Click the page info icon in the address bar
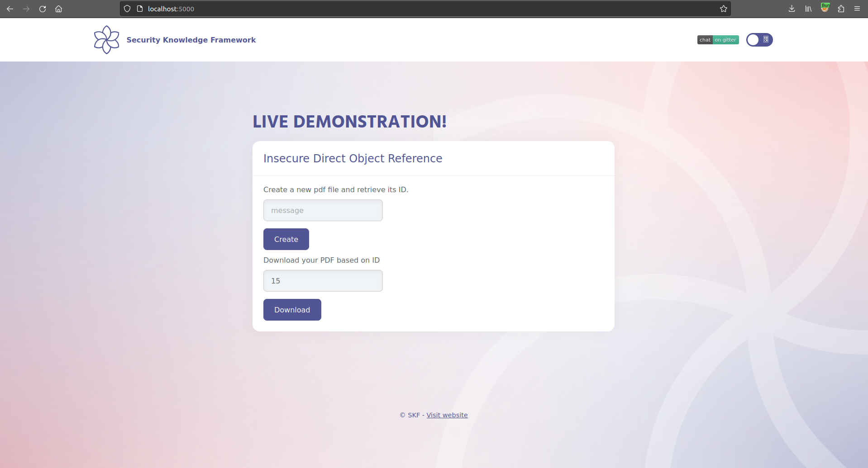The image size is (868, 468). (140, 9)
